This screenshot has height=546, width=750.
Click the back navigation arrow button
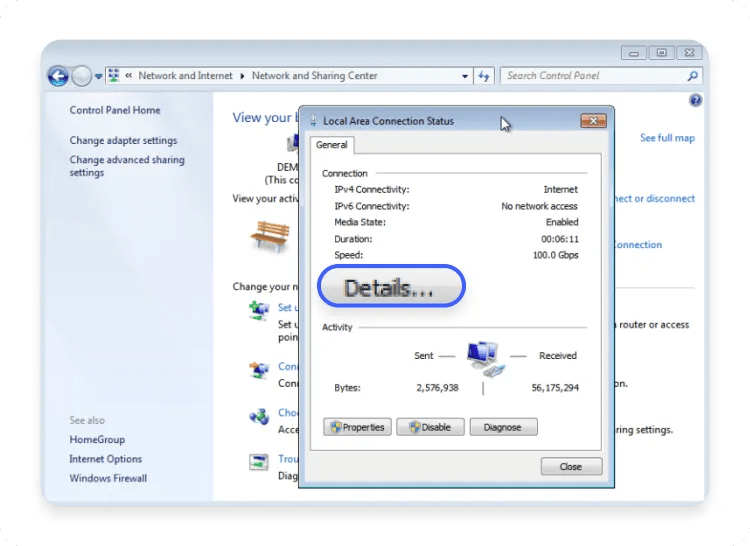click(x=58, y=76)
